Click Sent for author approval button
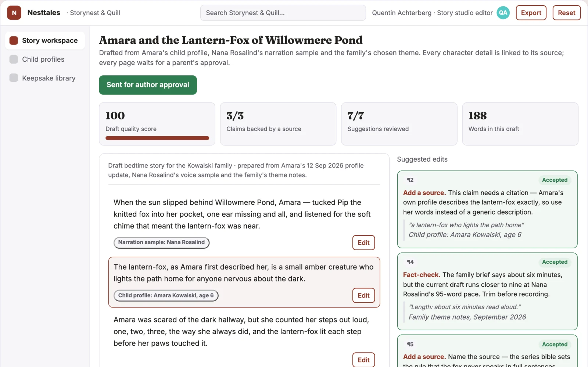 pyautogui.click(x=148, y=85)
